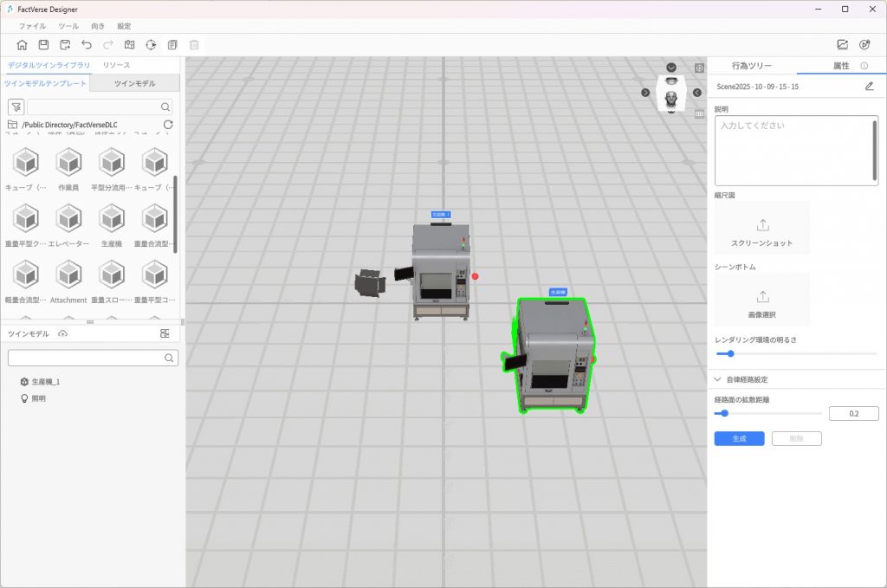Viewport: 887px width, 588px height.
Task: Click the Undo arrow in the toolbar
Action: pos(87,45)
